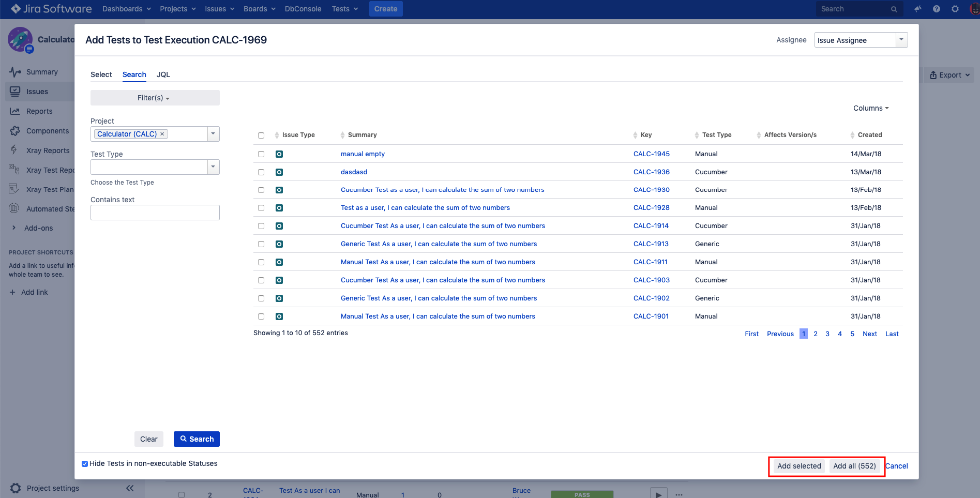Switch to the Select tab

click(101, 74)
